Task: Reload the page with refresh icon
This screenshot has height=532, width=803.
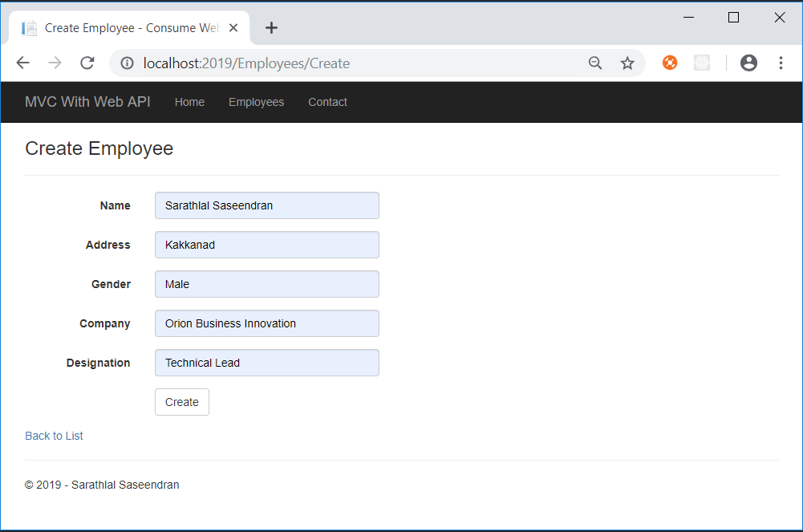Action: 87,63
